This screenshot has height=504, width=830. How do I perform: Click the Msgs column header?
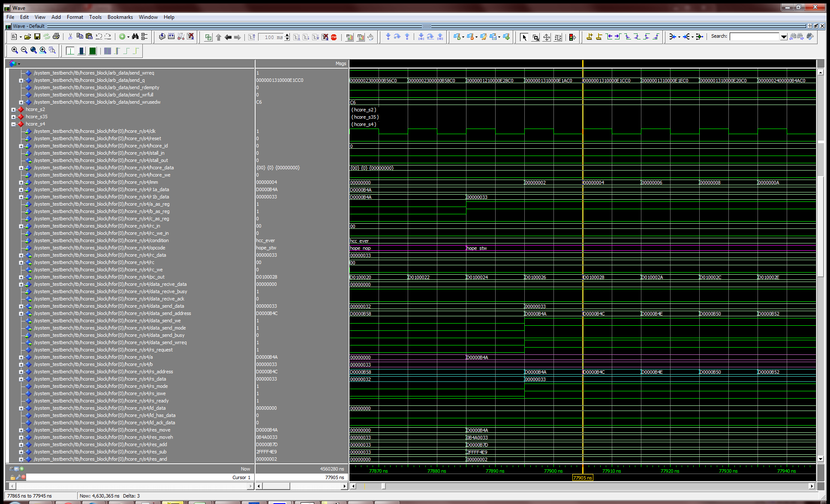340,63
